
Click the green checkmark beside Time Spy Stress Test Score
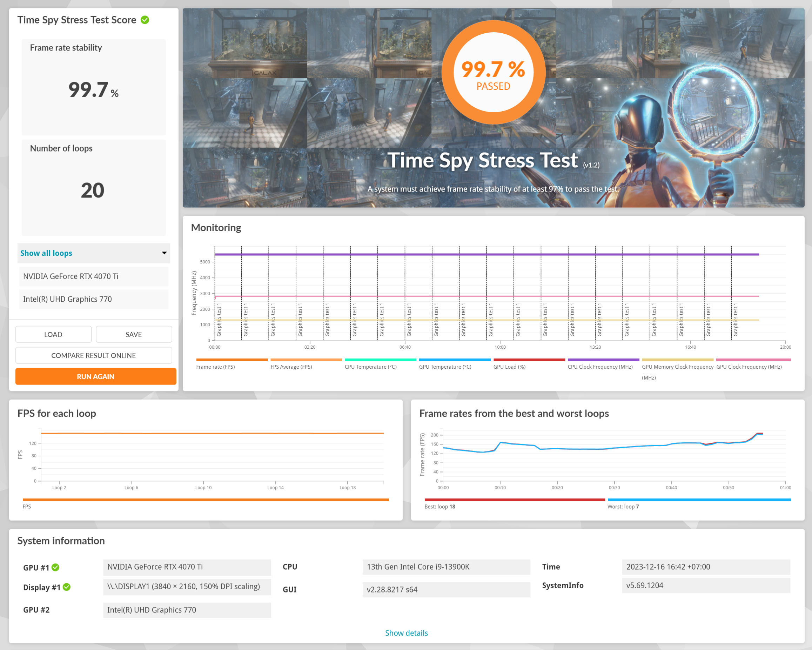(145, 20)
